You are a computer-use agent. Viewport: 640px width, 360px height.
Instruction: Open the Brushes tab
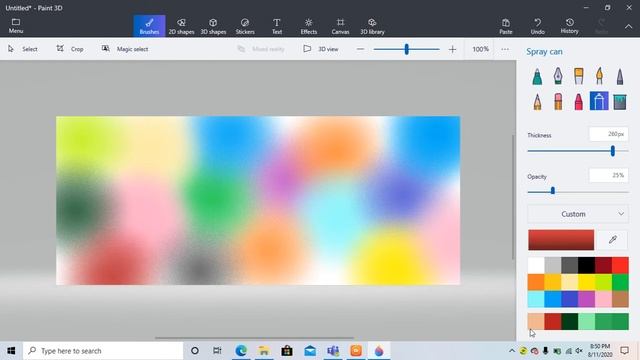(x=149, y=26)
